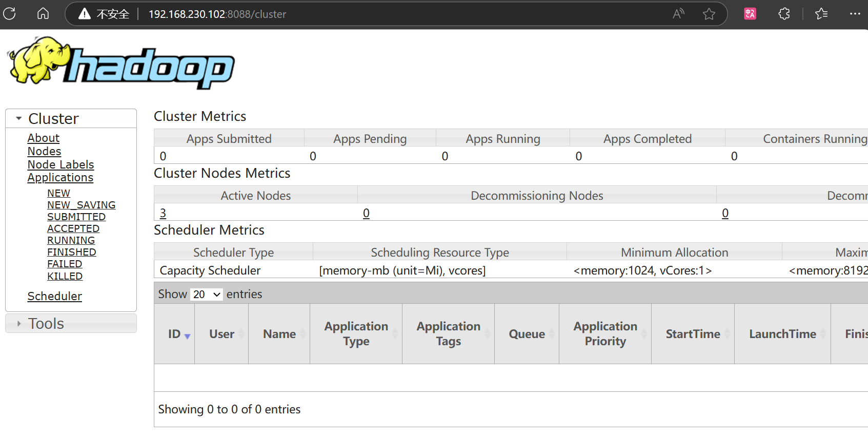868x441 pixels.
Task: Open the favorites list icon
Action: tap(821, 14)
